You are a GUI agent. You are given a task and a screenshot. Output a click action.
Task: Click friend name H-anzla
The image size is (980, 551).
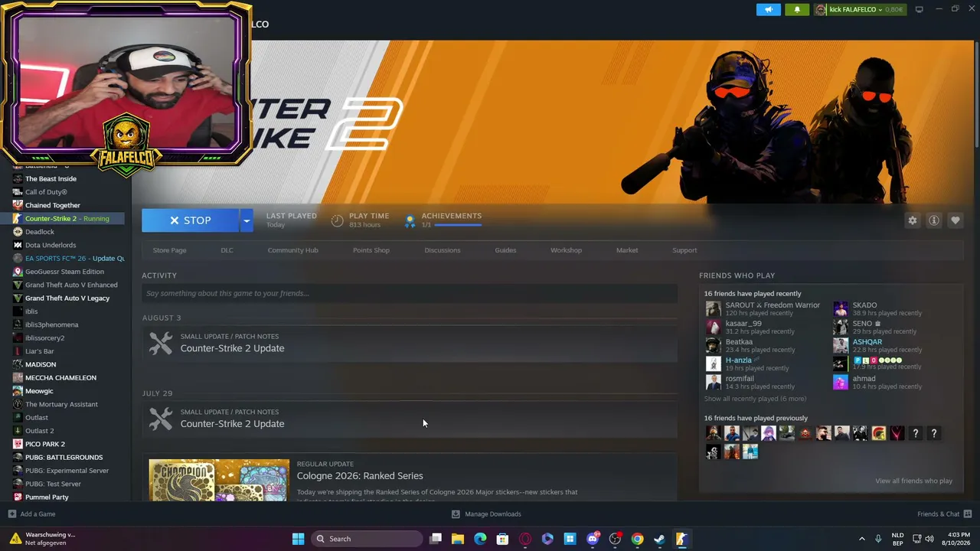pos(739,360)
